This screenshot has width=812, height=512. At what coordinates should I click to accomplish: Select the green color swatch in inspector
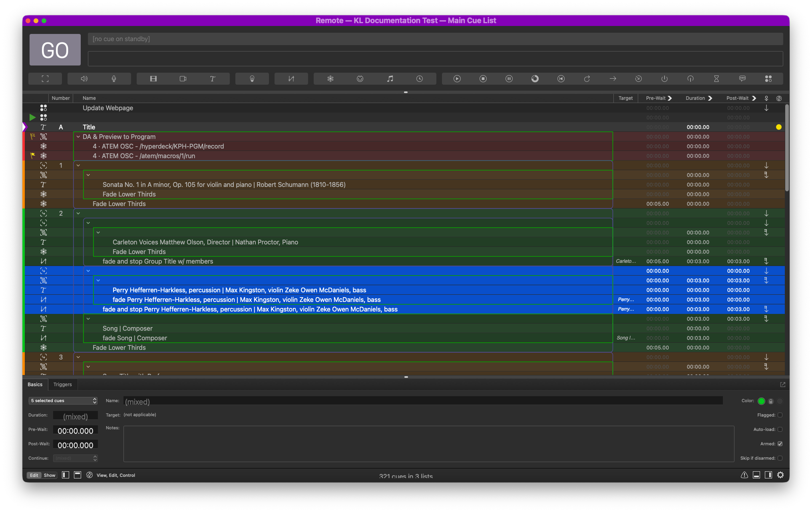[761, 401]
